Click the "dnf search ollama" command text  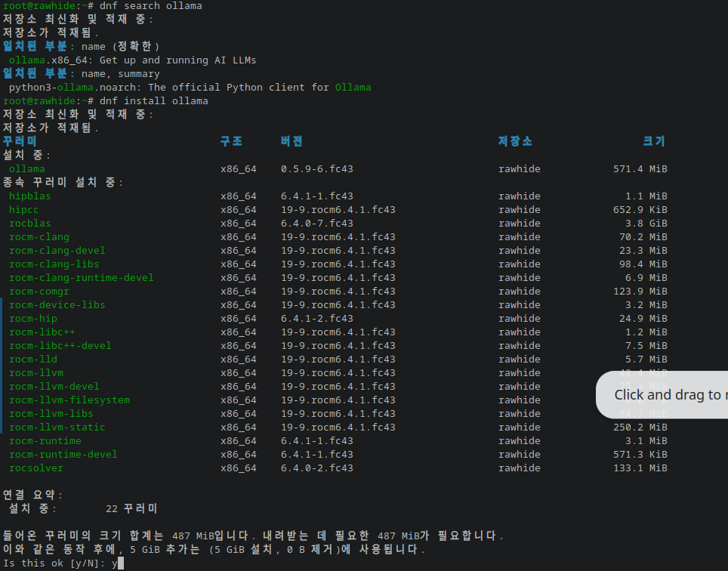[151, 6]
